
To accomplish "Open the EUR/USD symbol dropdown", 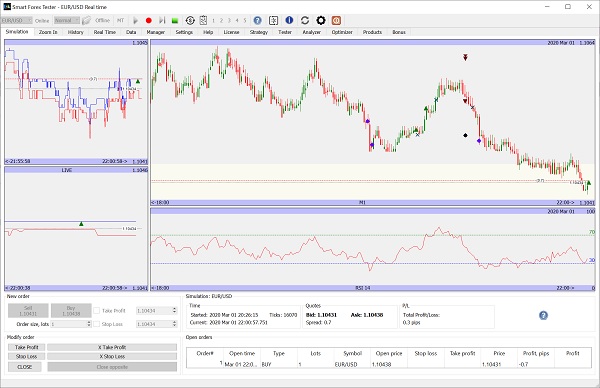I will 16,20.
